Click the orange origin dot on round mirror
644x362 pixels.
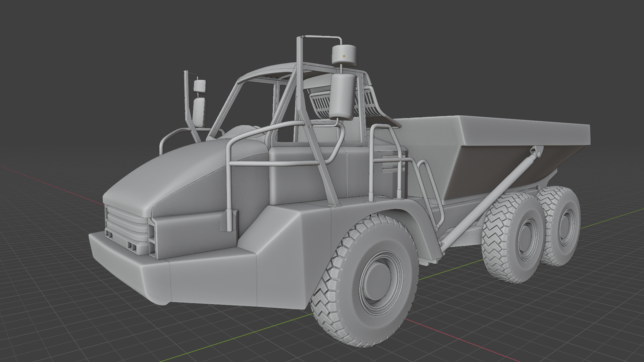point(344,56)
